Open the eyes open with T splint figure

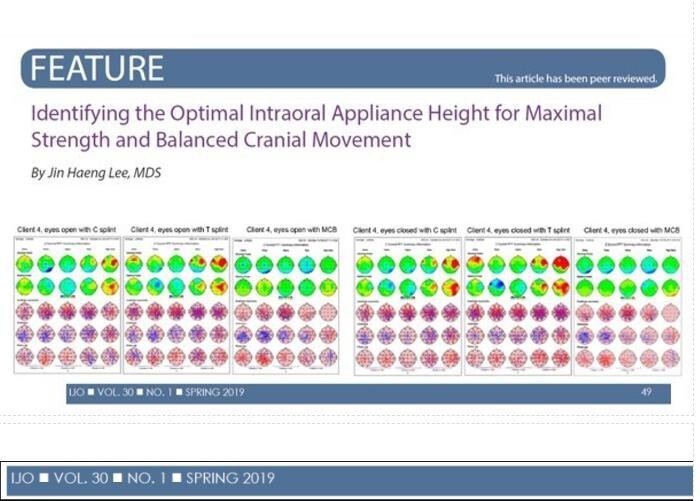point(176,305)
